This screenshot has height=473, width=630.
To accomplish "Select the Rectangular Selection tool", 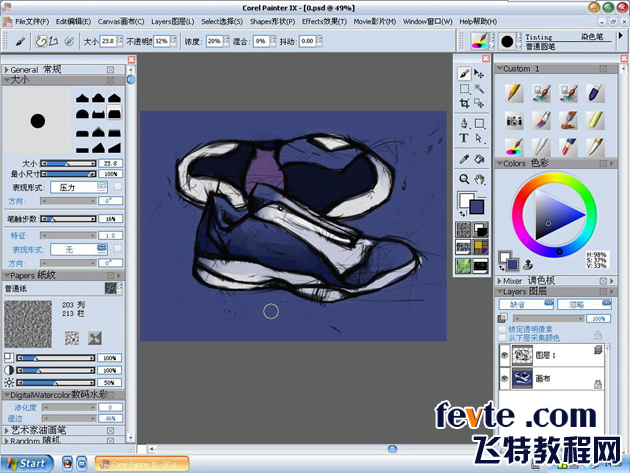I will tap(464, 89).
